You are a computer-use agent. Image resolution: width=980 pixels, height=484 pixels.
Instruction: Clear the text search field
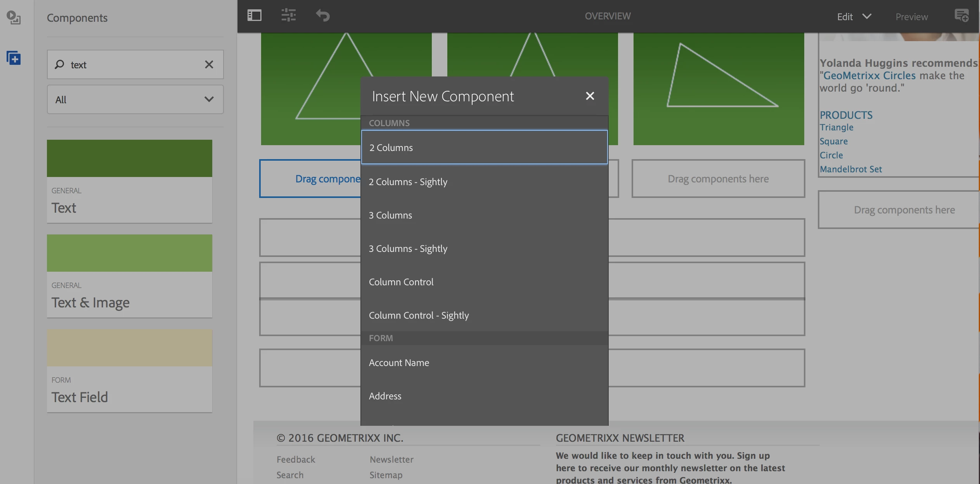click(209, 64)
